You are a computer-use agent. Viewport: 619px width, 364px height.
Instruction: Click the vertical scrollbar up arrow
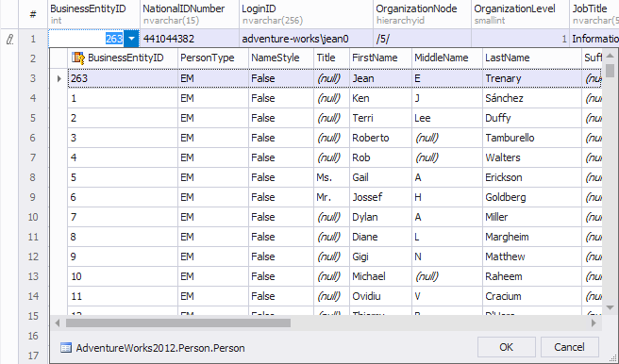pos(610,56)
